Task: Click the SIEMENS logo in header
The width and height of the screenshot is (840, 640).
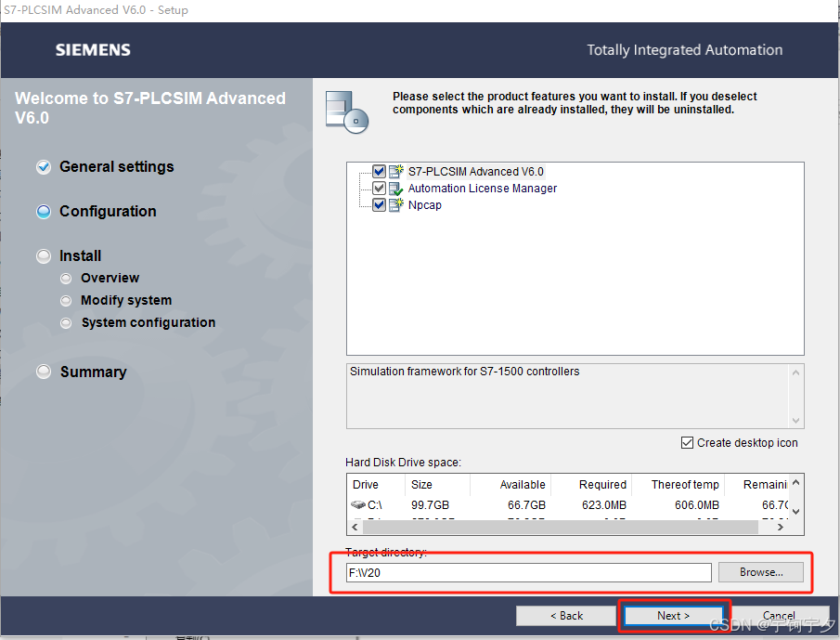Action: [x=93, y=50]
